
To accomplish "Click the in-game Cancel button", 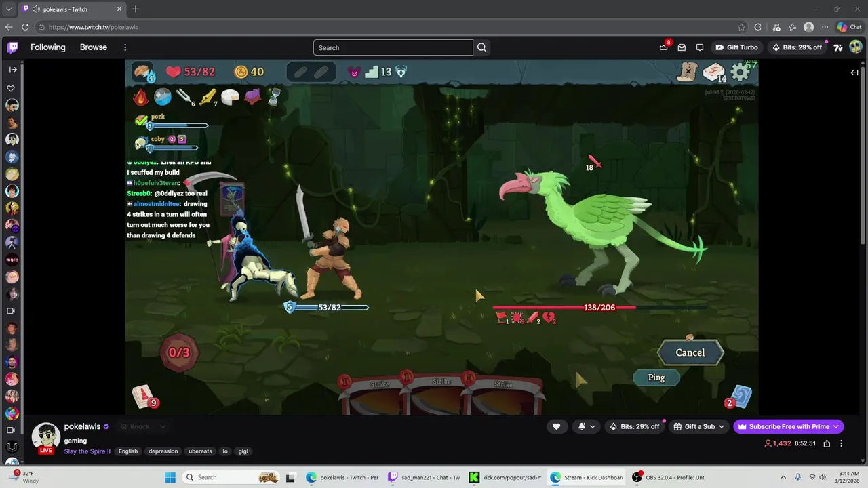I will tap(690, 352).
